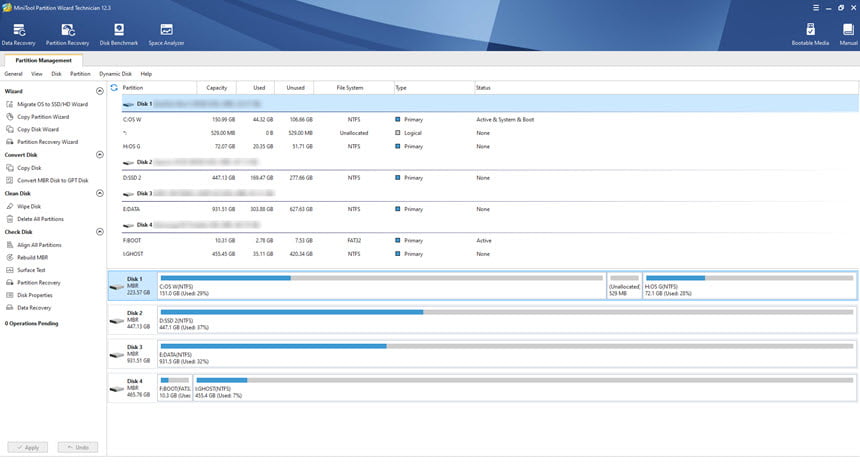Click the Wipe Disk link

tap(29, 207)
